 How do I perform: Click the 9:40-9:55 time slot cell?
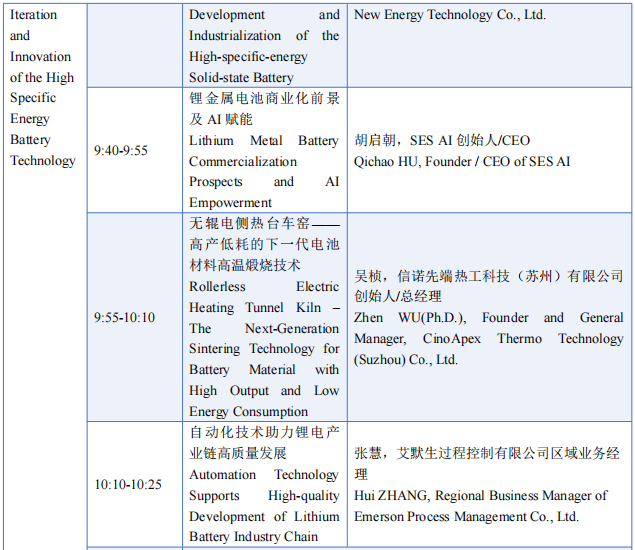tap(121, 151)
